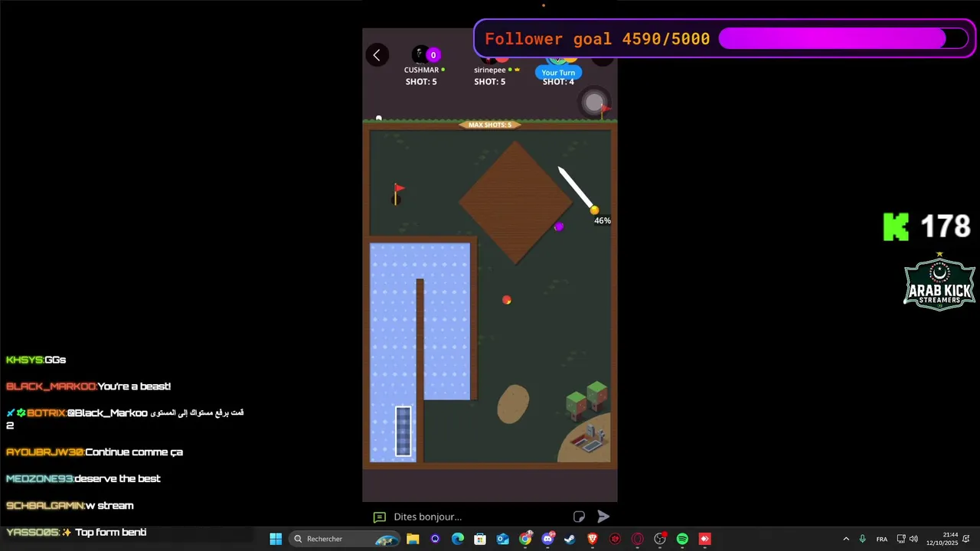Screen dimensions: 980x551
Task: Click the 178 viewer count
Action: tap(946, 227)
